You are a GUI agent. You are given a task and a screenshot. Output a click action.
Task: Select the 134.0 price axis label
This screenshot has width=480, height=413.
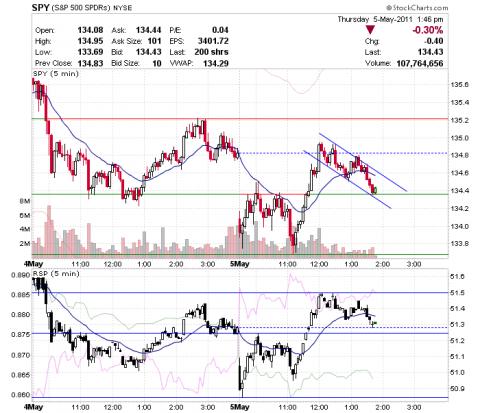[460, 226]
